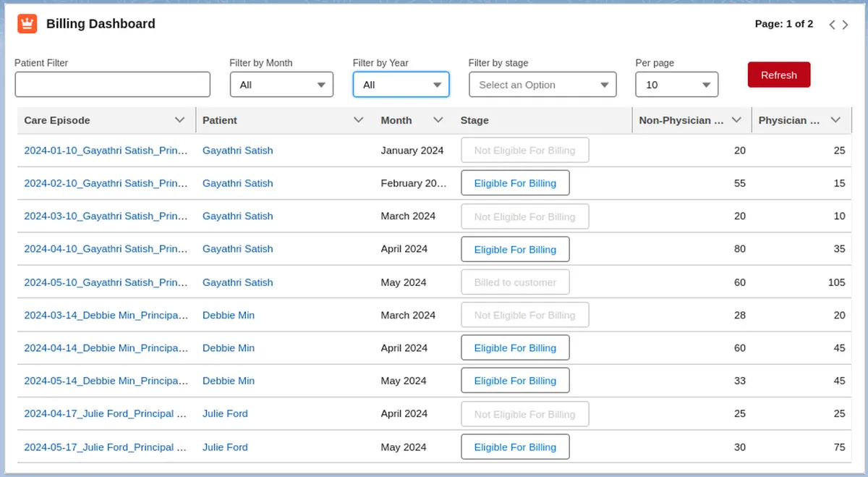Screen dimensions: 868x477
Task: Open patient Debbie Min in March 2024 row
Action: [229, 315]
